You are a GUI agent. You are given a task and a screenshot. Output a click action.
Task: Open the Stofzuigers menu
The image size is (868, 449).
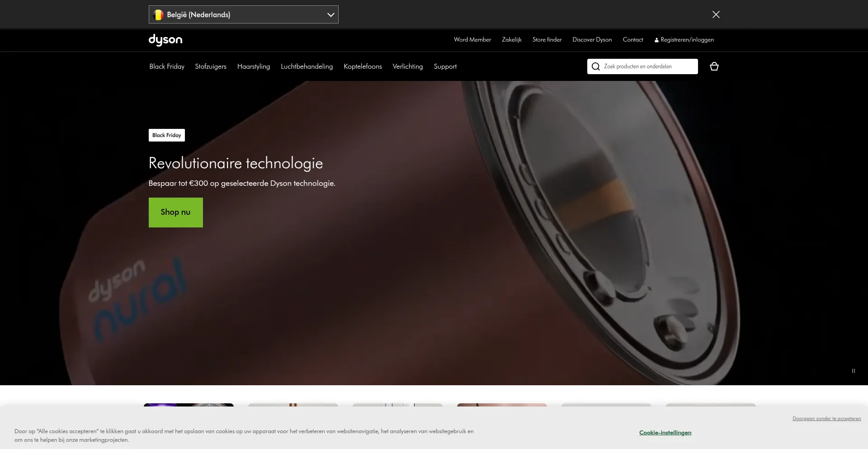[211, 66]
